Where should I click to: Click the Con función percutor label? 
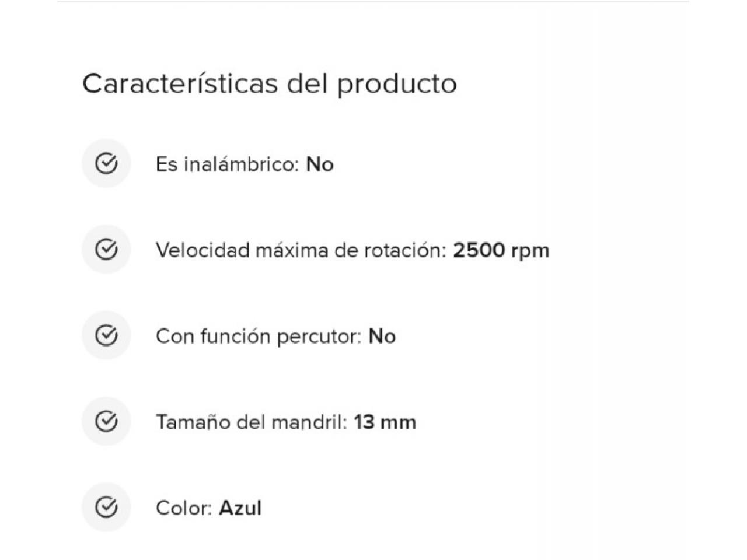259,337
